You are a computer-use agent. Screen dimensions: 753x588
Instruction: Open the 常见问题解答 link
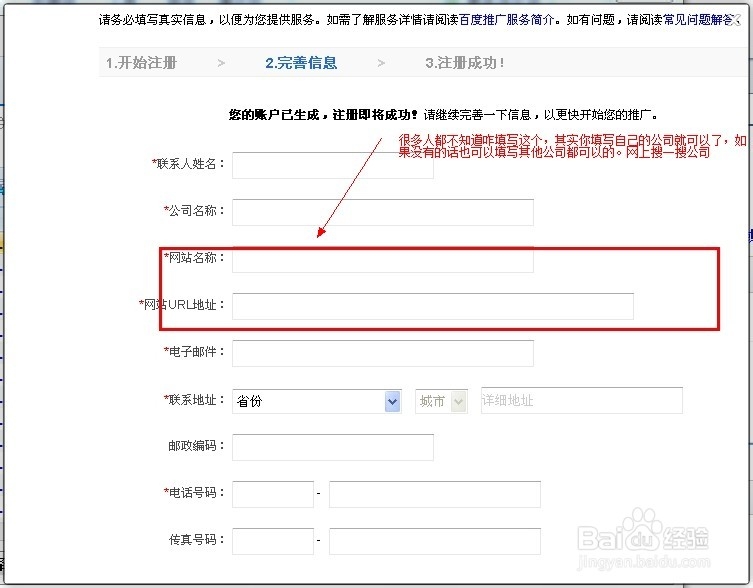699,20
